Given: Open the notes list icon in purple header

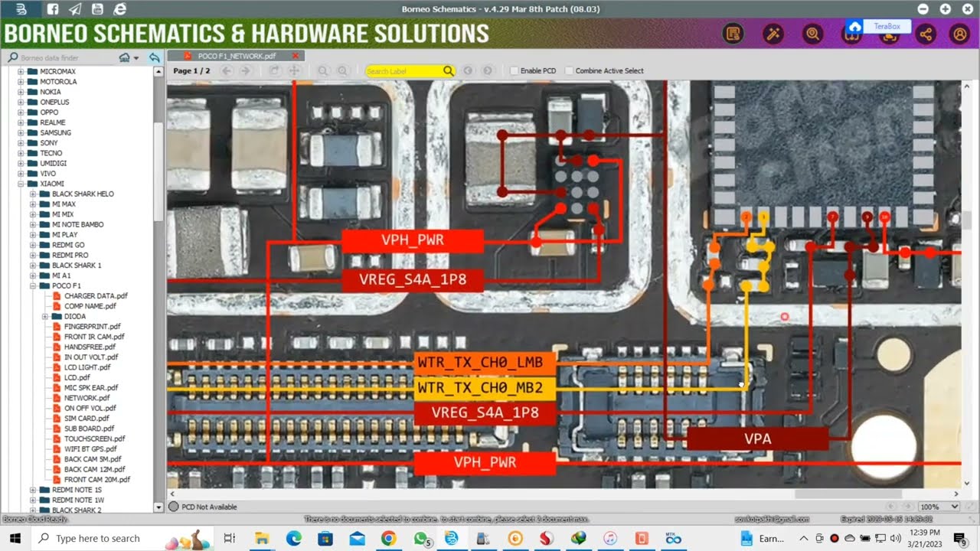Looking at the screenshot, I should pyautogui.click(x=733, y=34).
